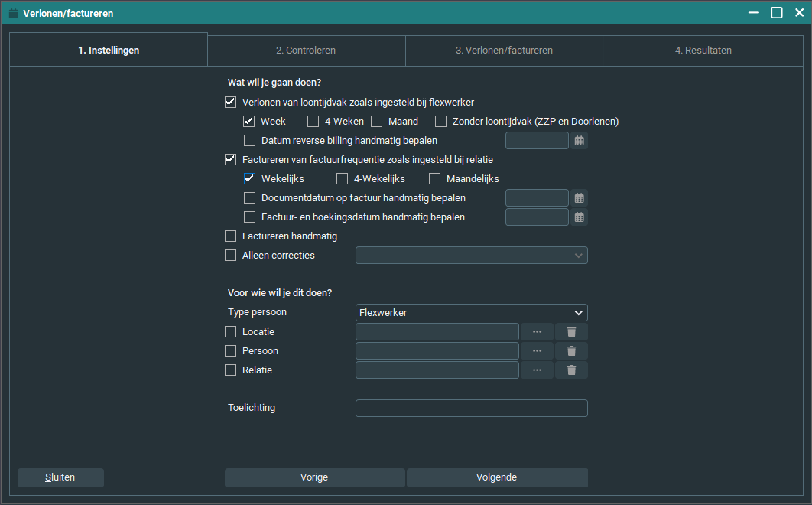The height and width of the screenshot is (505, 812).
Task: Clear Persoon with trash icon
Action: 571,351
